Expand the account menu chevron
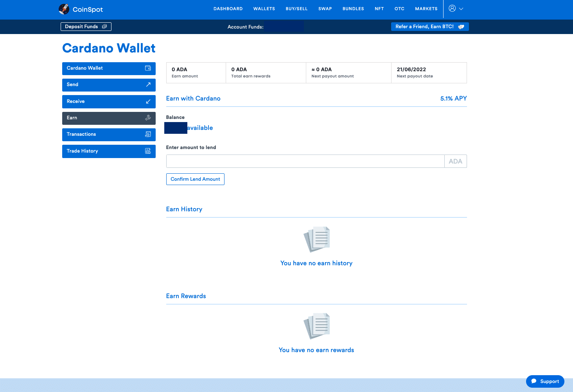 461,9
